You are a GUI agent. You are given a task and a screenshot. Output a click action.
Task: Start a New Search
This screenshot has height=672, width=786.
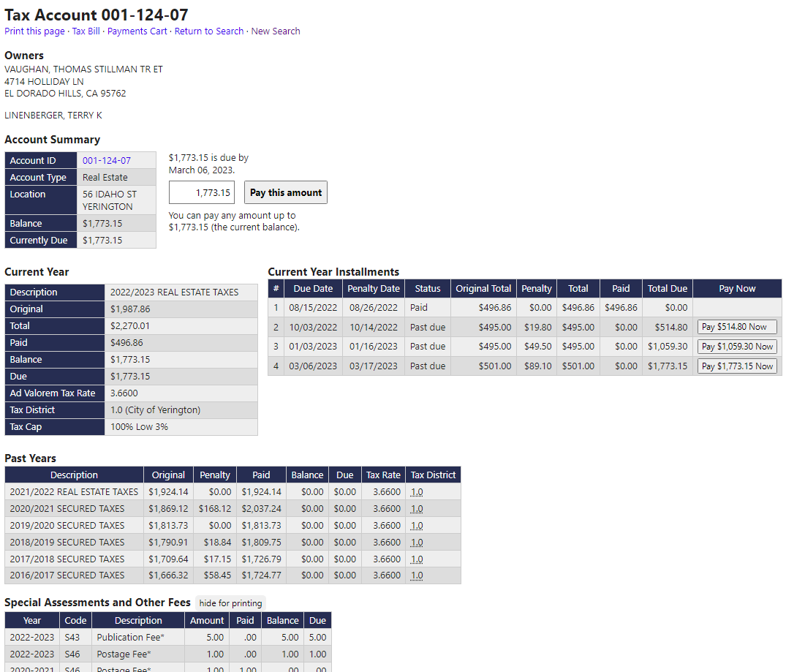pyautogui.click(x=276, y=31)
